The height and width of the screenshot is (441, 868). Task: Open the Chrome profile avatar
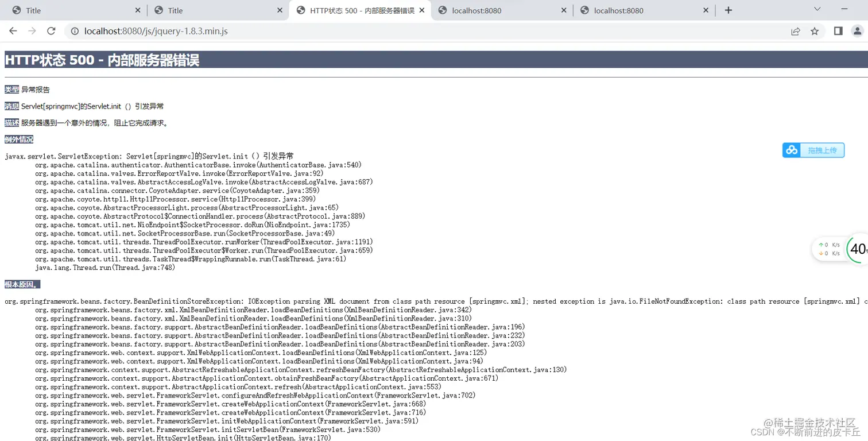click(858, 31)
